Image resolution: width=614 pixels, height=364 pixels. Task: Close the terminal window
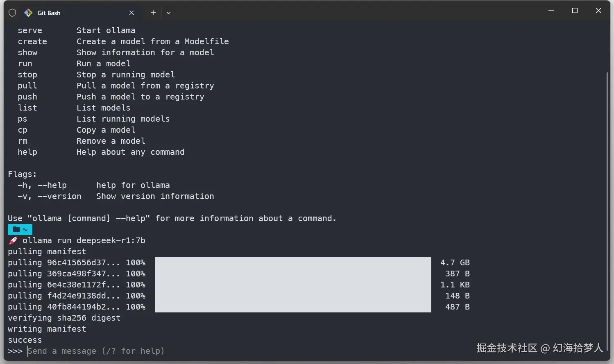598,11
